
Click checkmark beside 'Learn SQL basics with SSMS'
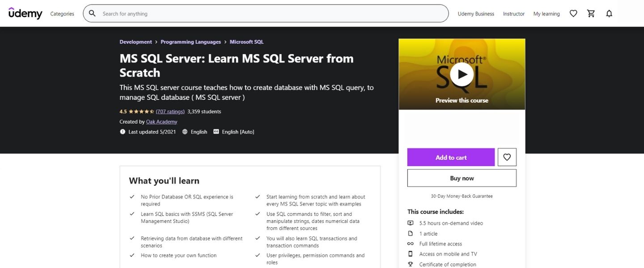tap(132, 214)
